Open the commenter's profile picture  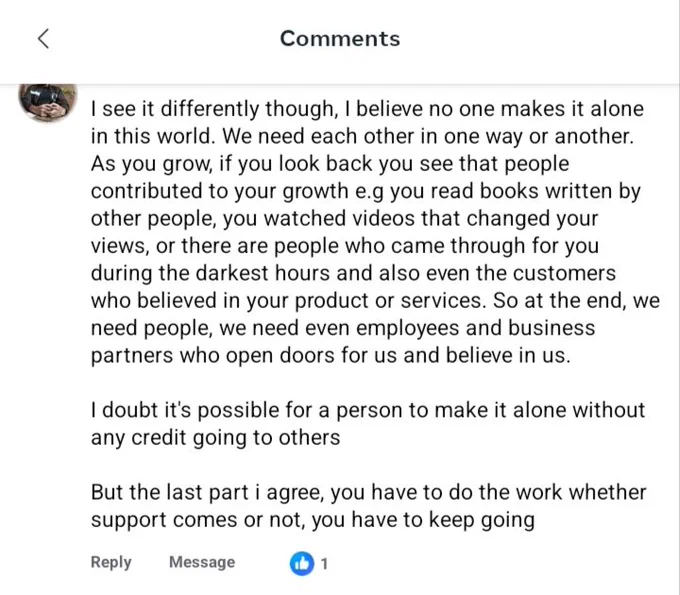[48, 102]
